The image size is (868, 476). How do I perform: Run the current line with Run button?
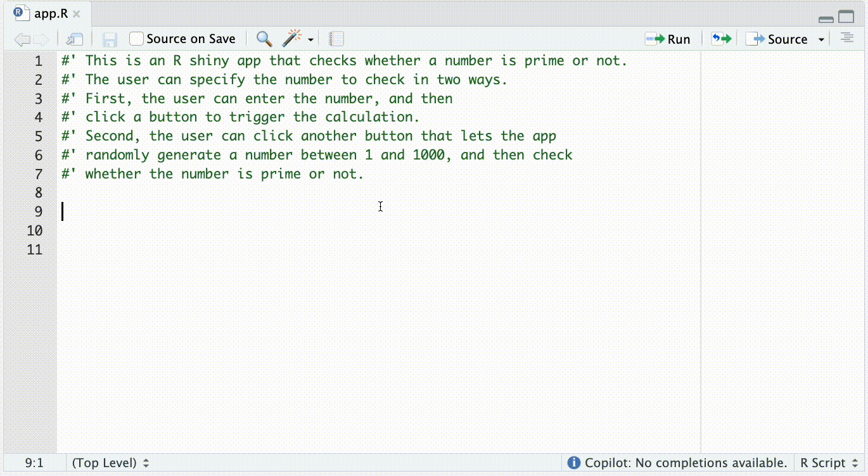tap(668, 39)
